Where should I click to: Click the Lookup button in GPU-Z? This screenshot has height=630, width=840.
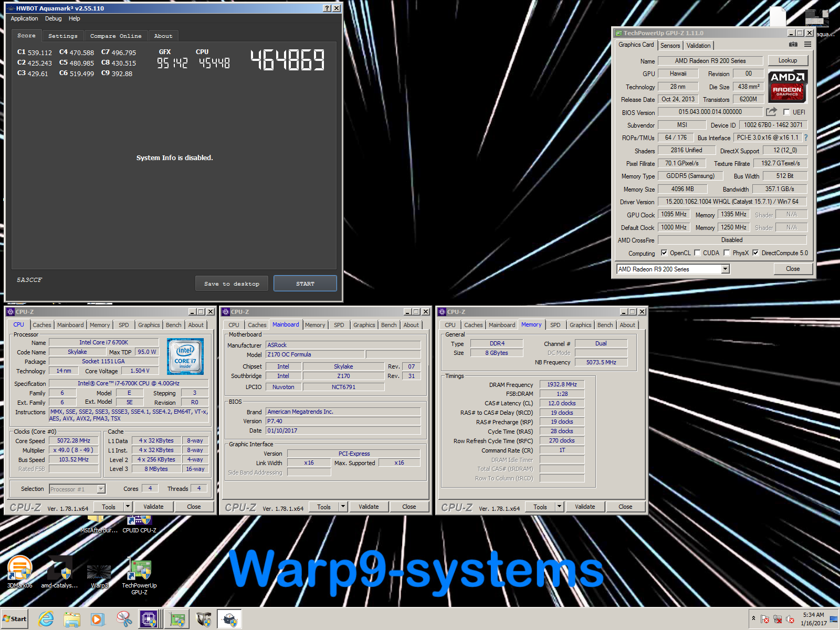[787, 60]
